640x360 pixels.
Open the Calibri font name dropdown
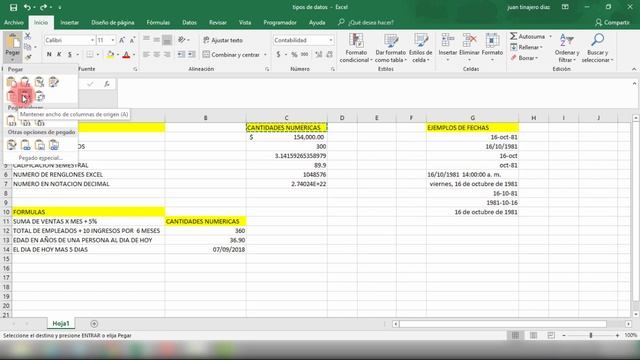(93, 40)
